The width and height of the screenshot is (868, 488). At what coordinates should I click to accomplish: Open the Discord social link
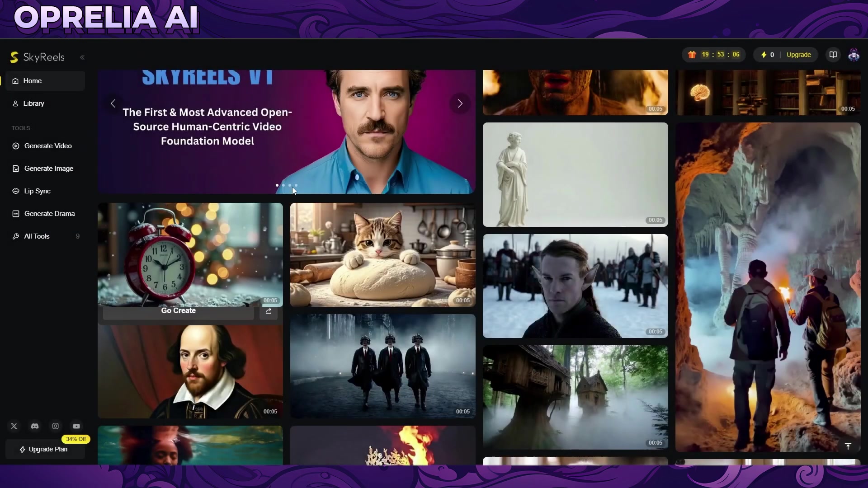35,426
